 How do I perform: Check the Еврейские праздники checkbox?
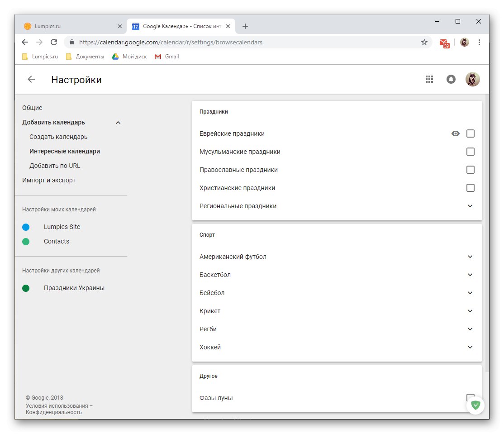point(471,134)
